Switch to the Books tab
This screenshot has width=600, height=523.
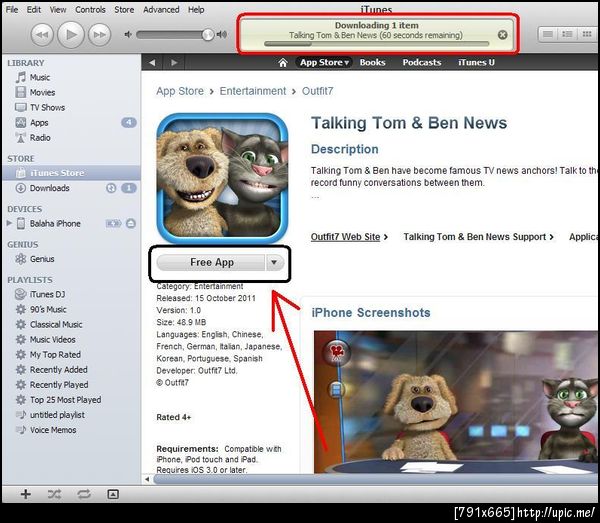[x=372, y=62]
